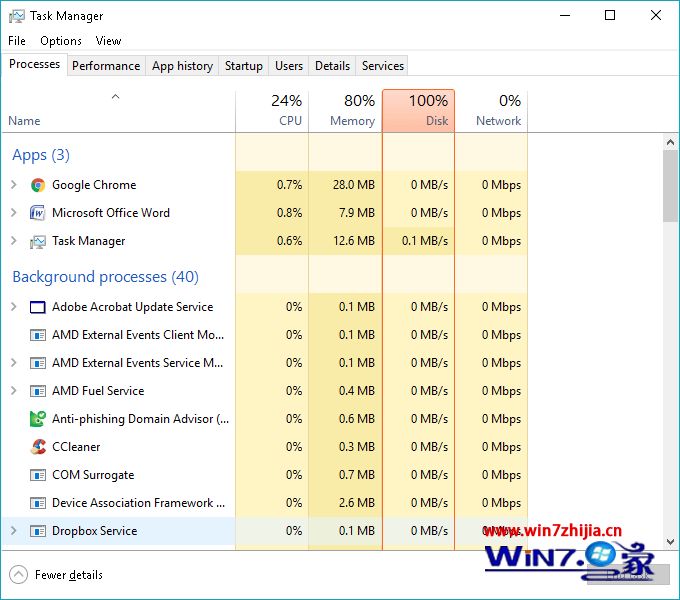Click Task Manager's 0.1 MB/s disk value
This screenshot has width=680, height=600.
(x=425, y=241)
